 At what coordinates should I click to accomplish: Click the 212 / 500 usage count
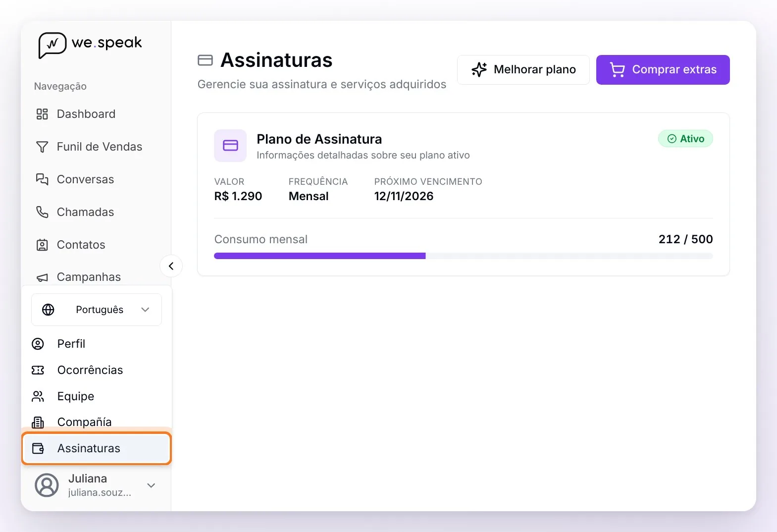[686, 239]
